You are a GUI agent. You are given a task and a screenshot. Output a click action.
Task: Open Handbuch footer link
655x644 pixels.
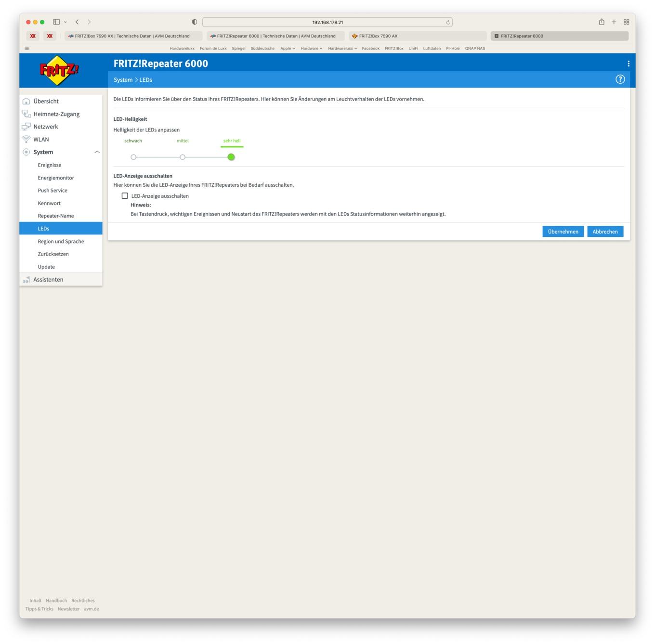[x=56, y=601]
